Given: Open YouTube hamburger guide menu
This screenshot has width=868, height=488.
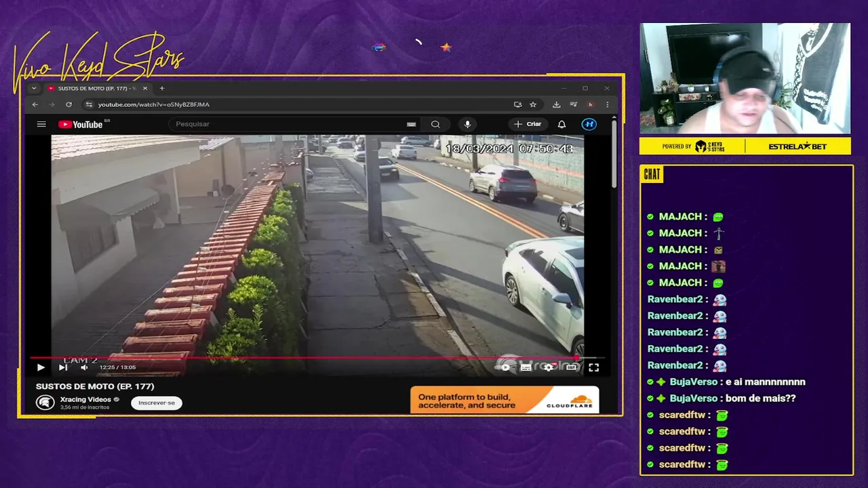Looking at the screenshot, I should coord(41,124).
